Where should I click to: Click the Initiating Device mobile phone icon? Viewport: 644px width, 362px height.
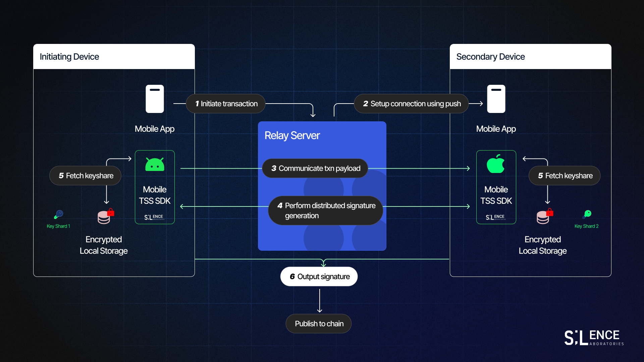(155, 99)
